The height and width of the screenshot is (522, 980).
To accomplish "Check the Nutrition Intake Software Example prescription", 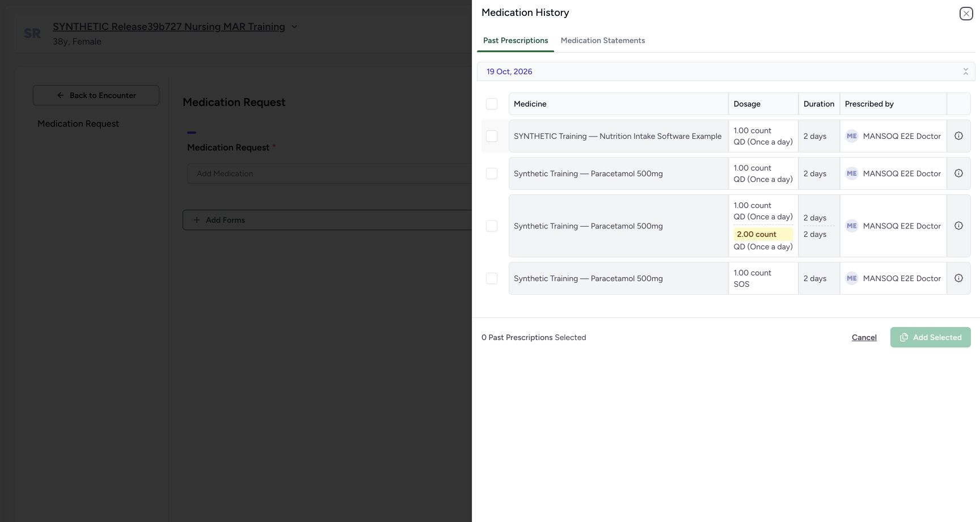I will coord(492,136).
